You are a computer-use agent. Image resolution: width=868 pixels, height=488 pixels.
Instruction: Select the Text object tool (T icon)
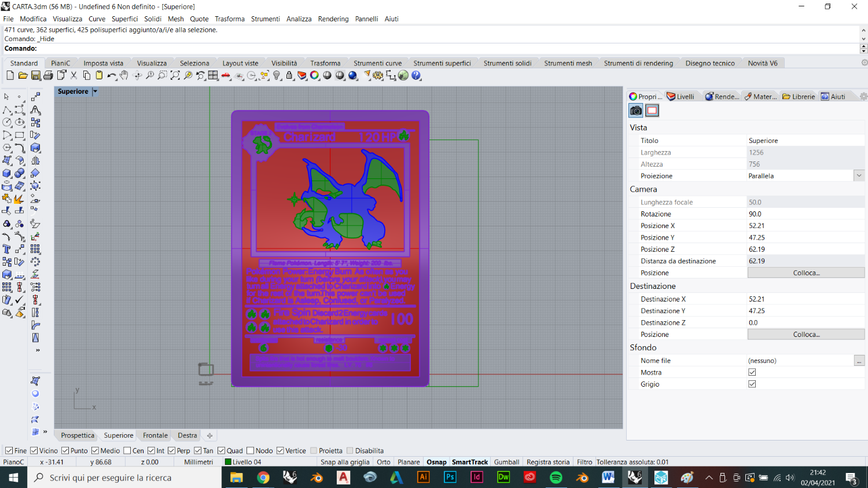click(x=7, y=249)
